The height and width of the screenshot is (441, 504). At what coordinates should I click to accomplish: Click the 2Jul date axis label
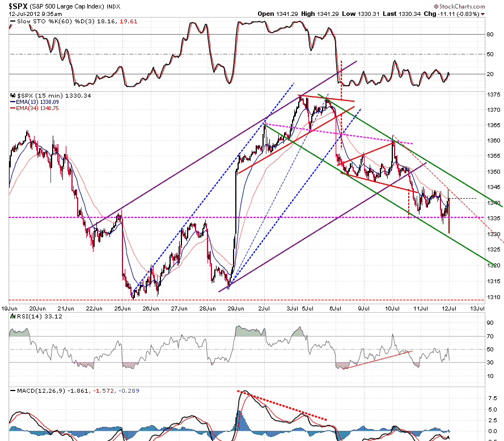[264, 309]
